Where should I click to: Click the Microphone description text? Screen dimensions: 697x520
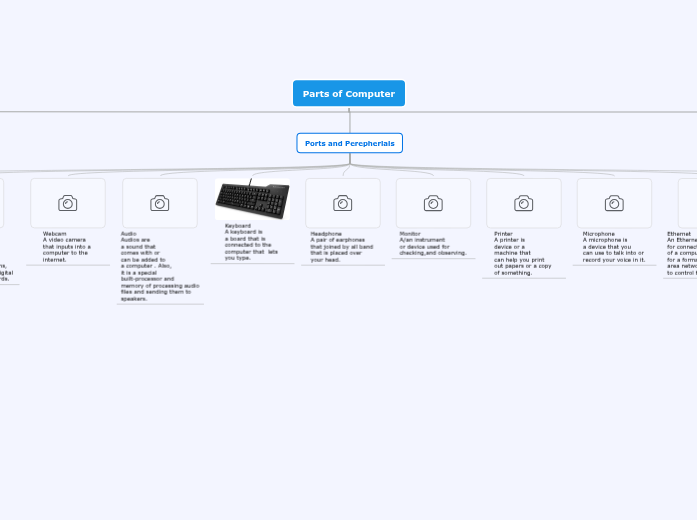coord(613,247)
